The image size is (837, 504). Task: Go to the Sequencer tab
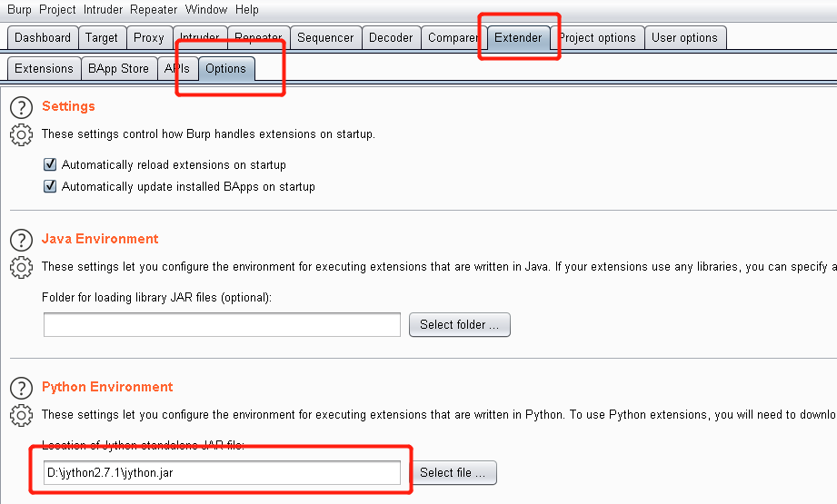pyautogui.click(x=325, y=38)
